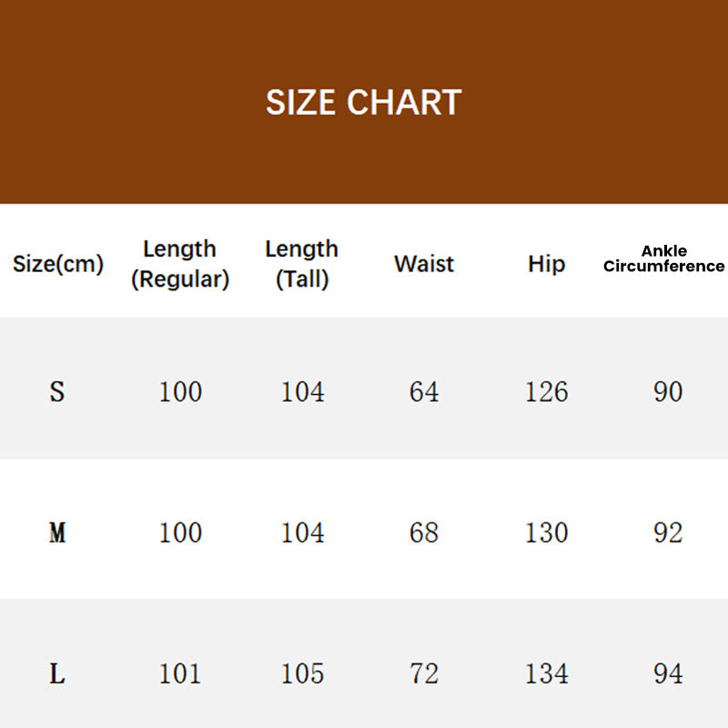Click the S size row label
The image size is (728, 728).
(x=57, y=391)
